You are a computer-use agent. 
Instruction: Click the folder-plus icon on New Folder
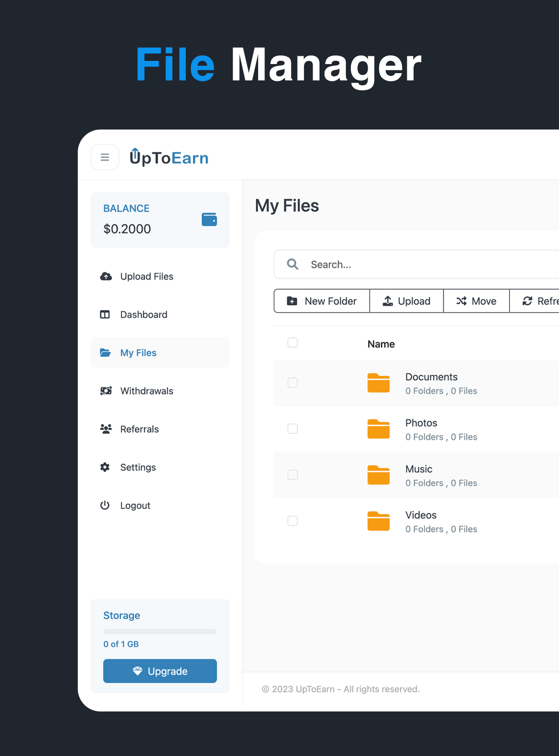(292, 301)
